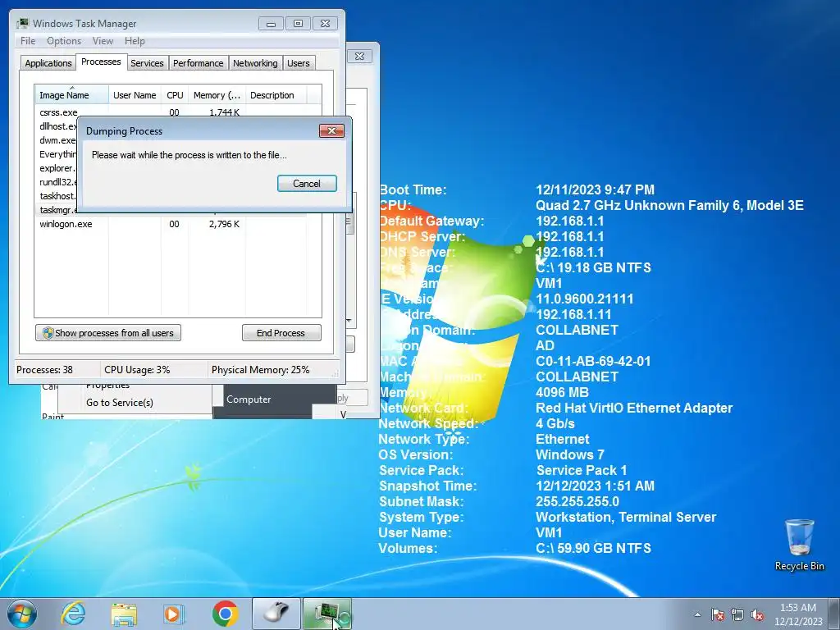
Task: Click Computer in the Start menu
Action: click(249, 399)
